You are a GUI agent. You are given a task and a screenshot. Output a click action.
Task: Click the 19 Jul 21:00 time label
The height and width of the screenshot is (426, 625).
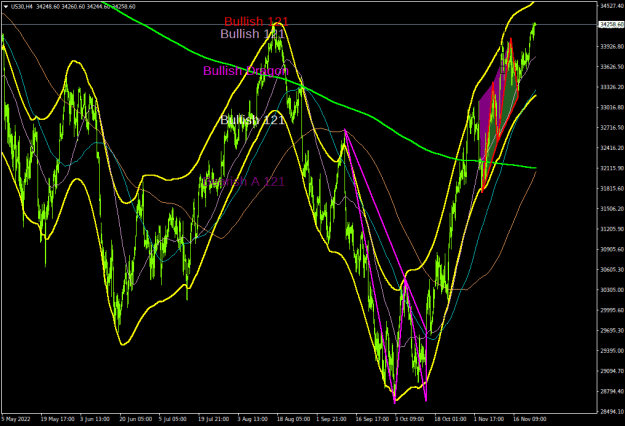(x=214, y=419)
